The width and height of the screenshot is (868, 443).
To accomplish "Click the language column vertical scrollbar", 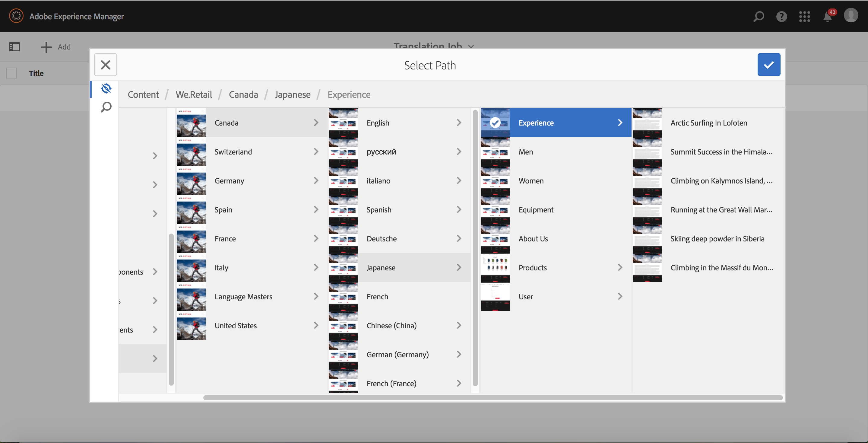I will click(x=475, y=247).
